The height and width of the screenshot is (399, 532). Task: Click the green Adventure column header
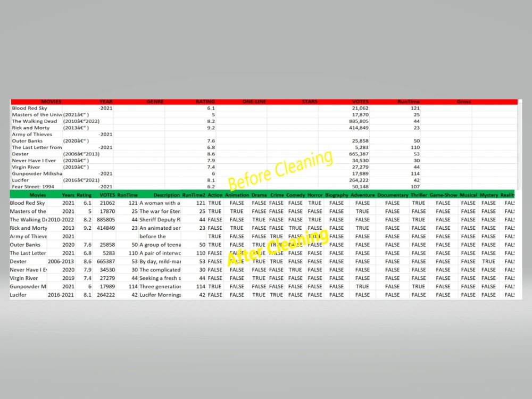pos(362,195)
